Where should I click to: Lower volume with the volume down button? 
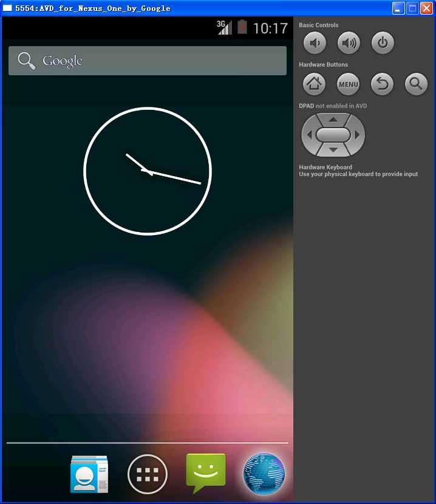pyautogui.click(x=315, y=43)
